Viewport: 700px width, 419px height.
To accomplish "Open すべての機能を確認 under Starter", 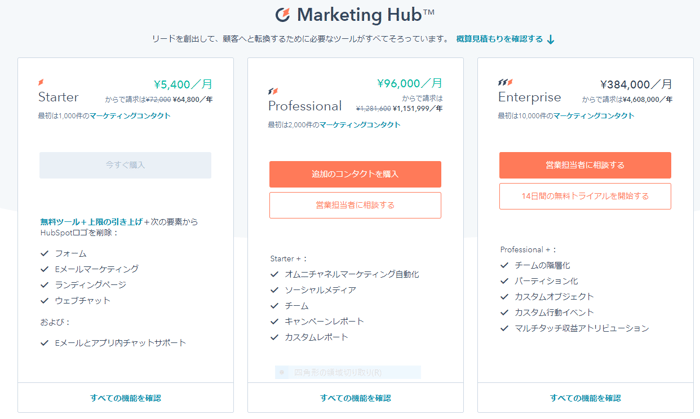I will tap(125, 398).
